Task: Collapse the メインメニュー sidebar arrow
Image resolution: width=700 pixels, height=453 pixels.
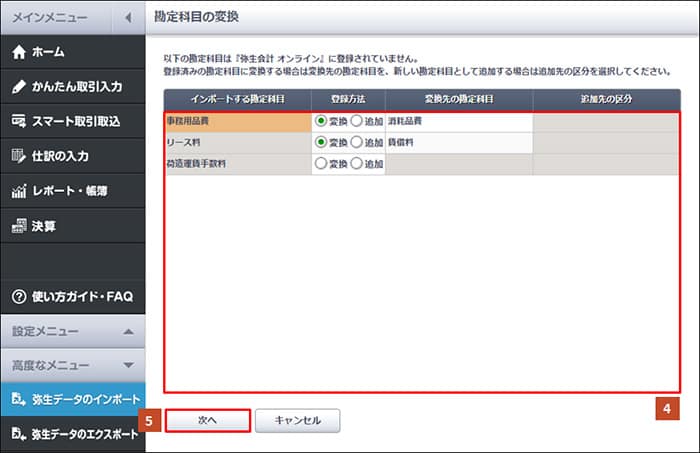Action: 127,18
